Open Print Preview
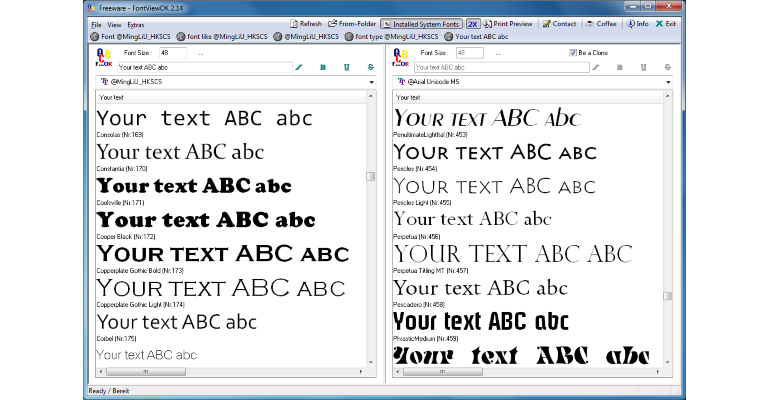Viewport: 770px width, 400px height. [507, 24]
